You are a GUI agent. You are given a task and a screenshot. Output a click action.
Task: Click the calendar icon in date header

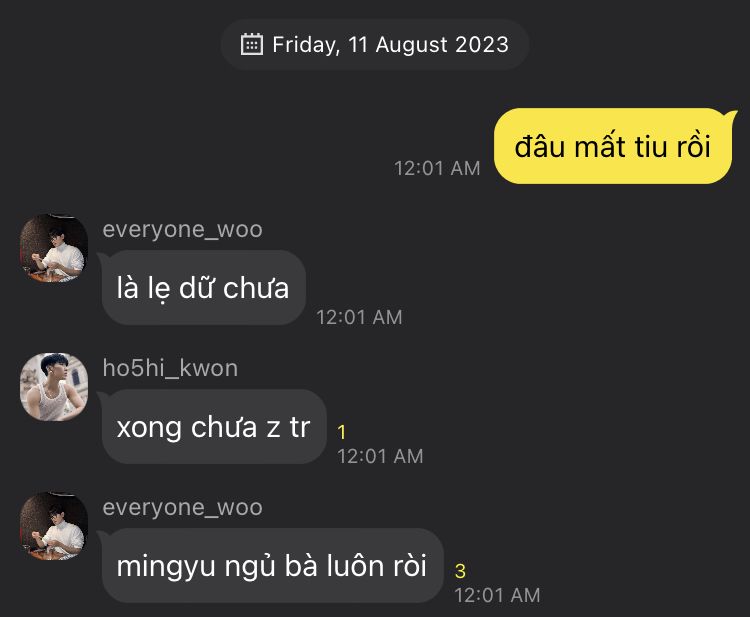coord(252,44)
